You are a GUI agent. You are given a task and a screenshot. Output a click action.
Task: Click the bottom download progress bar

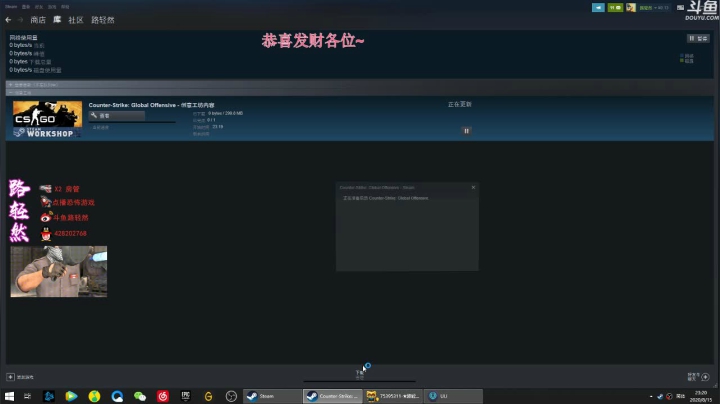pos(360,381)
